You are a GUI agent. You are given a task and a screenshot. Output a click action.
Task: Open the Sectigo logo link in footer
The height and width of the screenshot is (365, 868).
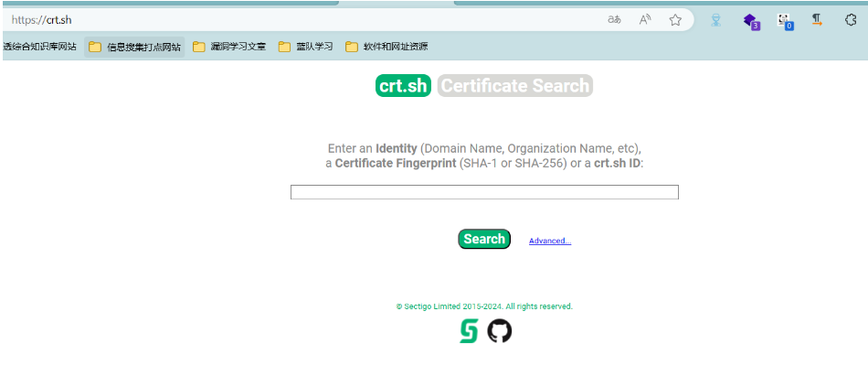pyautogui.click(x=469, y=331)
